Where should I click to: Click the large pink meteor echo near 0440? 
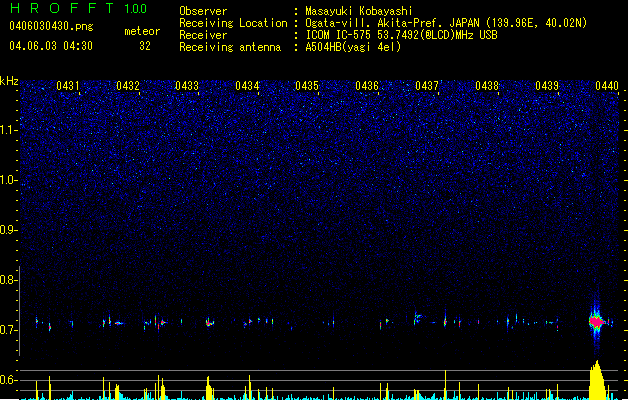(596, 322)
